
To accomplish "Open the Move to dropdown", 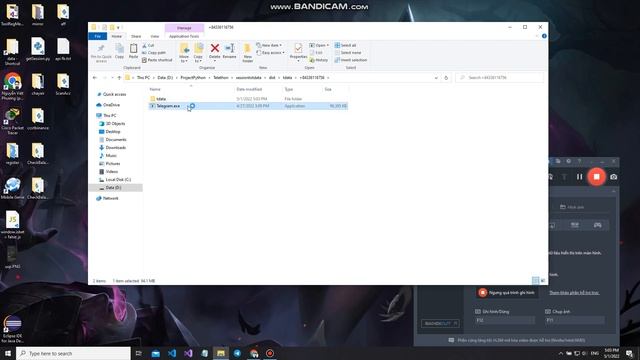I will (184, 53).
